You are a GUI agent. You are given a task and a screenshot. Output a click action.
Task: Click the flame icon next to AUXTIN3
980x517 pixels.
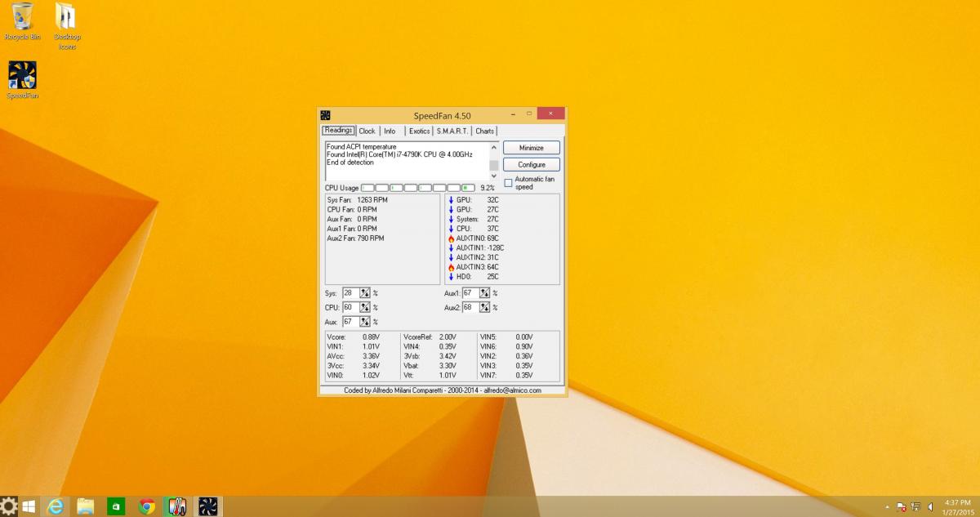(451, 267)
